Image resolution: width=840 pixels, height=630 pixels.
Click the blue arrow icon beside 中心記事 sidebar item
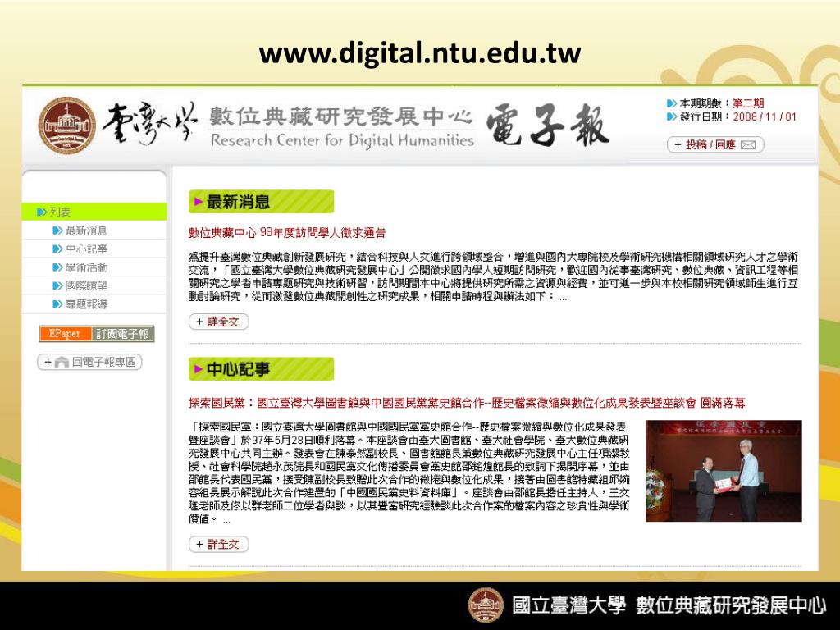58,249
